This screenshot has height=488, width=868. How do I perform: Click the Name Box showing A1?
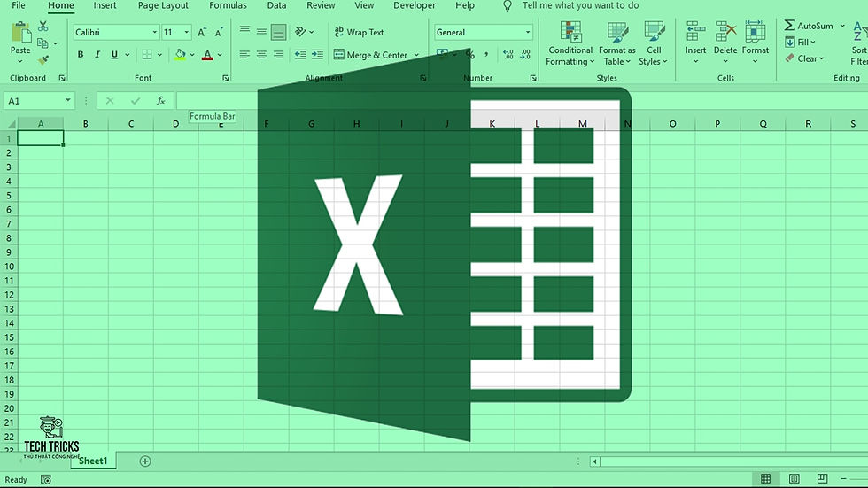[39, 101]
